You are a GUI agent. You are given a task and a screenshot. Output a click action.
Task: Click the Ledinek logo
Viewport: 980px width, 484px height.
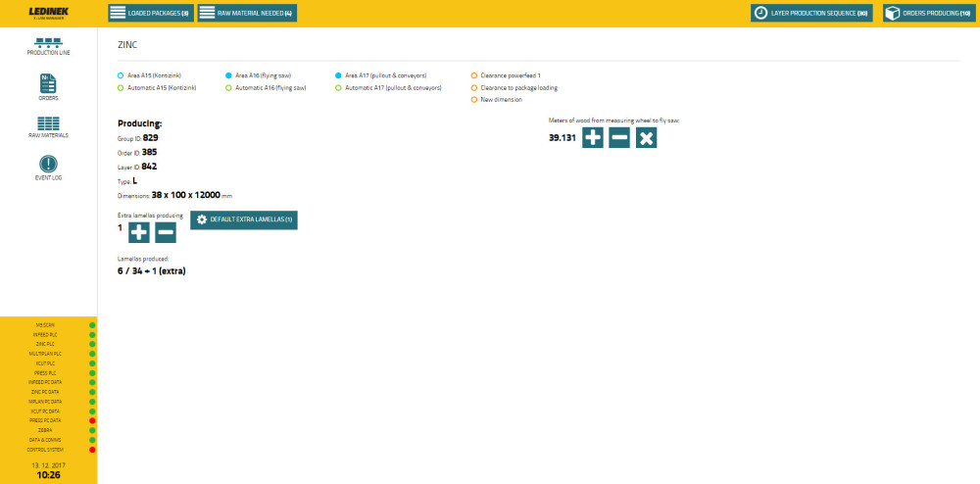[48, 13]
